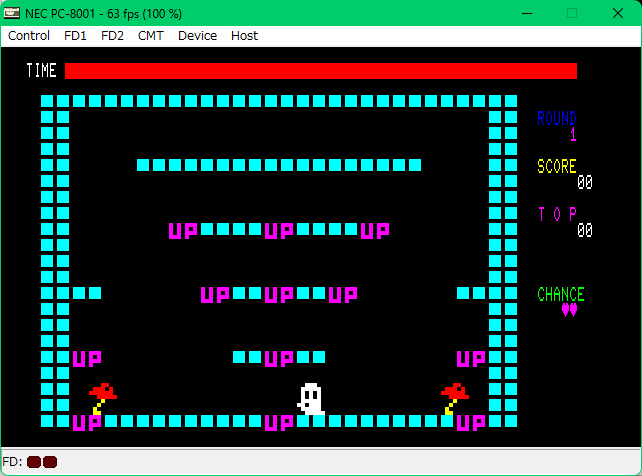The height and width of the screenshot is (476, 642).
Task: Click the second FD drive indicator
Action: click(x=50, y=462)
